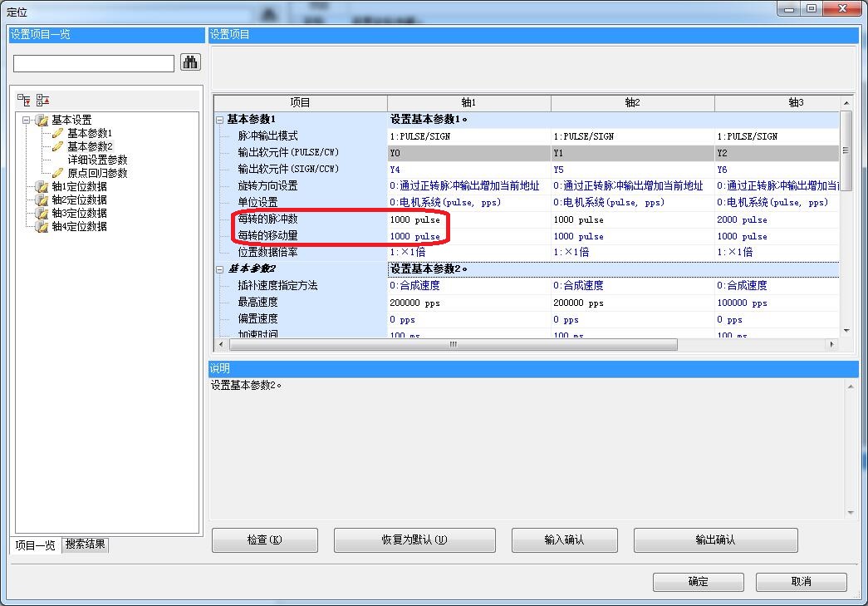Switch to the 项目一览 tab
Viewport: 868px width, 606px height.
pyautogui.click(x=37, y=545)
